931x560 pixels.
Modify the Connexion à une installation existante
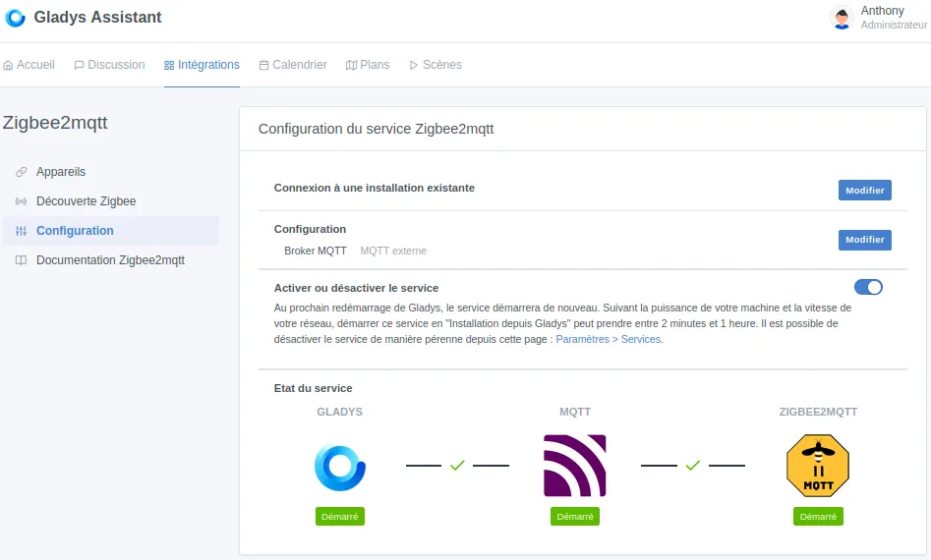point(864,190)
